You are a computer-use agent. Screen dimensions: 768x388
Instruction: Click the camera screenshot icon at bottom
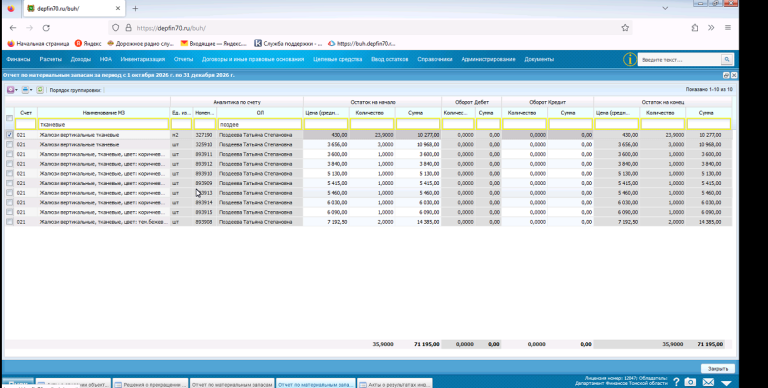click(x=690, y=382)
